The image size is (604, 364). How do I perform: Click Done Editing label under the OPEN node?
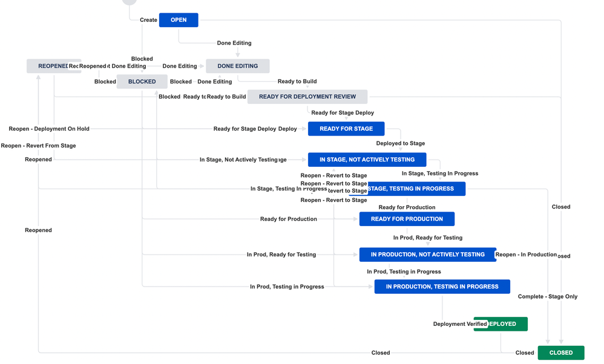[x=234, y=43]
